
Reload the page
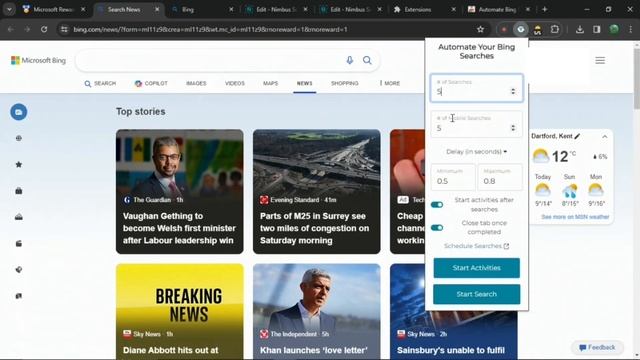(x=44, y=29)
